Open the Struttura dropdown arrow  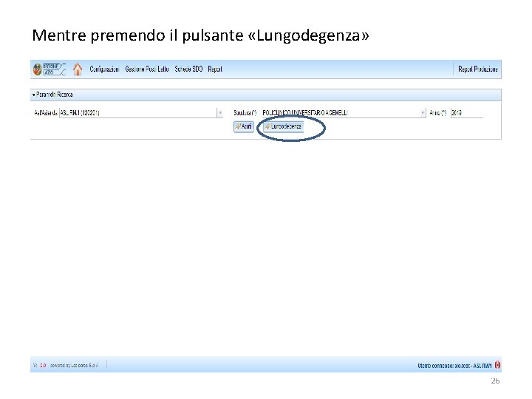(x=423, y=113)
